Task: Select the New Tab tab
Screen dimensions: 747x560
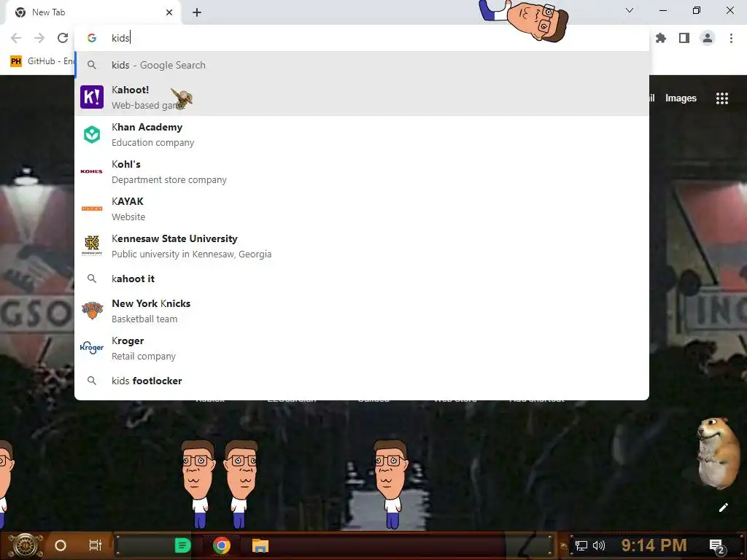Action: pos(93,12)
